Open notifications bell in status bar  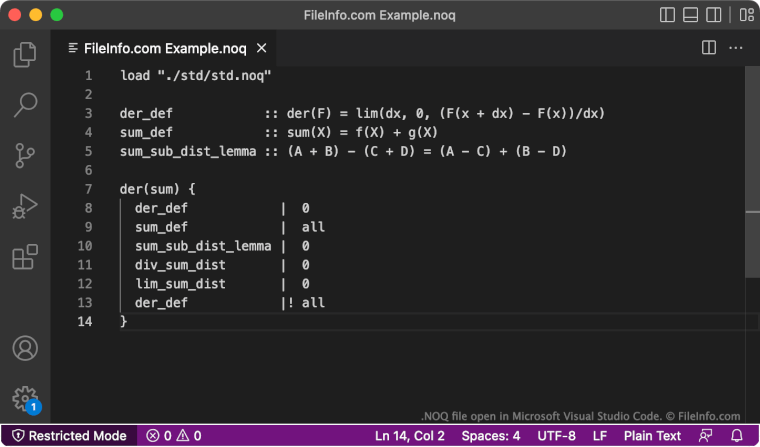737,436
